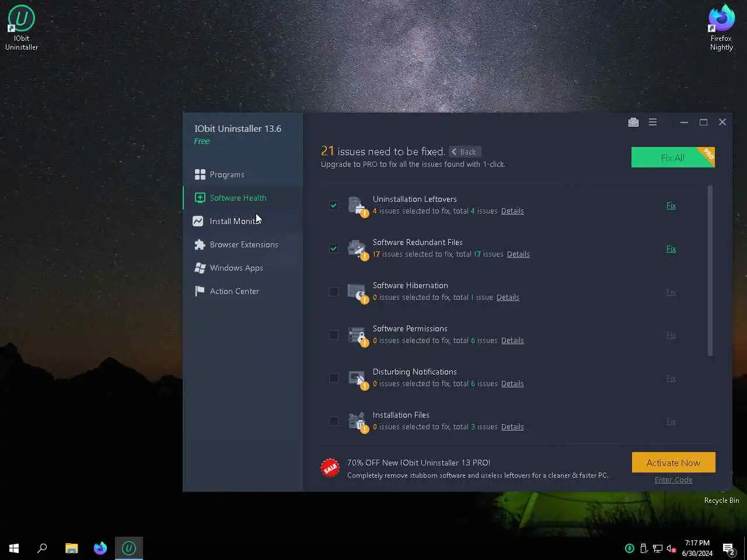This screenshot has height=560, width=747.
Task: Click the issues list vertical scrollbar
Action: click(x=710, y=271)
